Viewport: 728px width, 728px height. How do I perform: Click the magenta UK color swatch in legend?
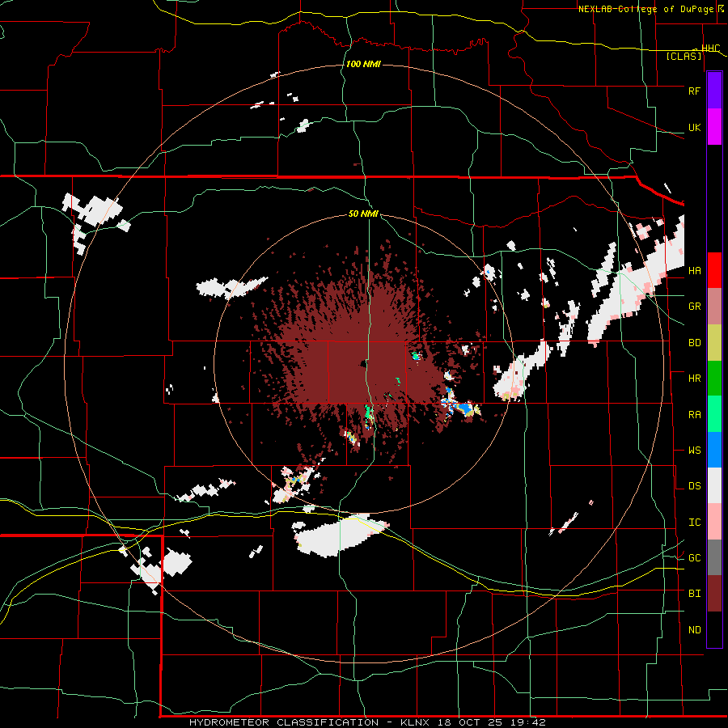(x=714, y=127)
